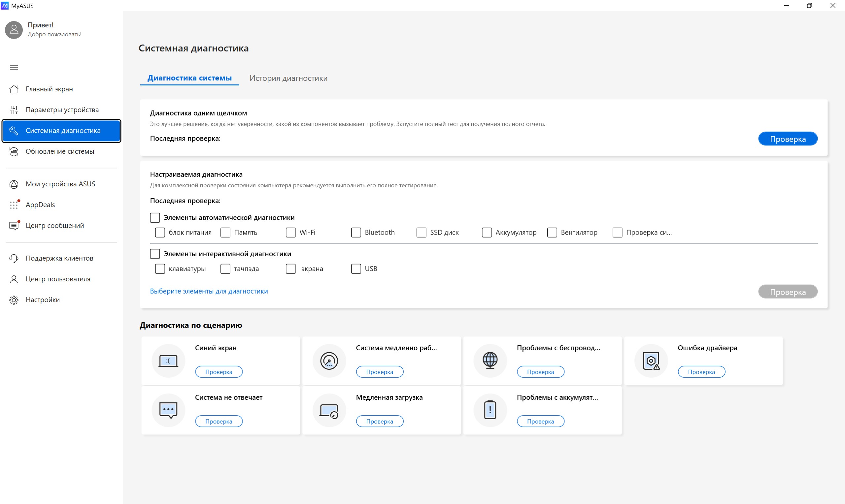Run Проверка for Ошибка драйвера scenario
The height and width of the screenshot is (504, 845).
point(701,372)
